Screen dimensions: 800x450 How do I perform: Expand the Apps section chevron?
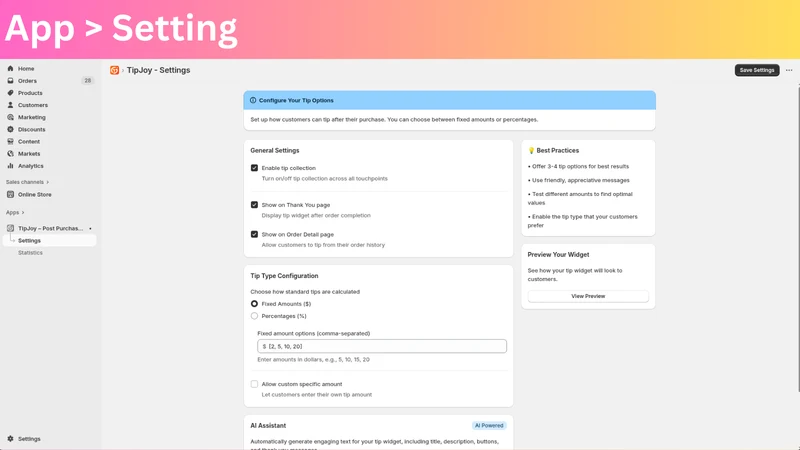(x=23, y=212)
